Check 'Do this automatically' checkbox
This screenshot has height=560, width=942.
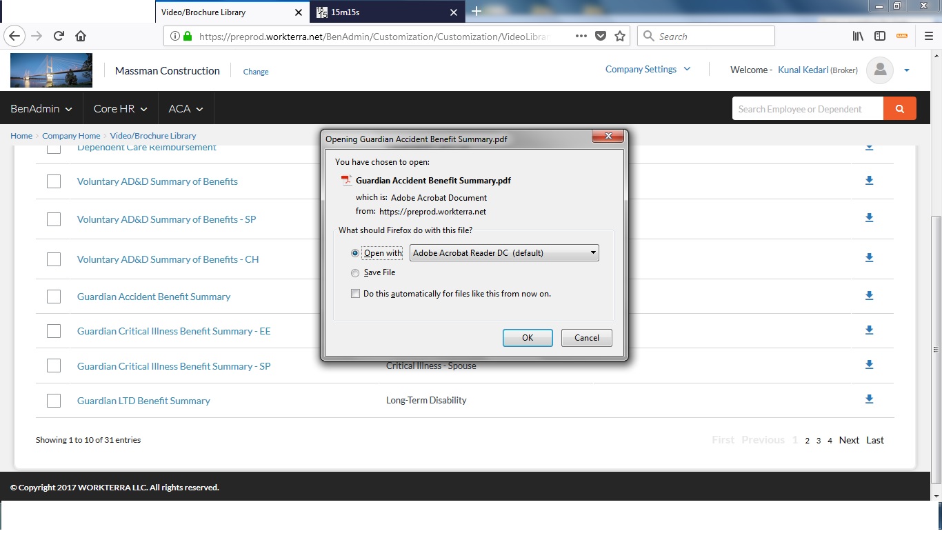point(355,294)
